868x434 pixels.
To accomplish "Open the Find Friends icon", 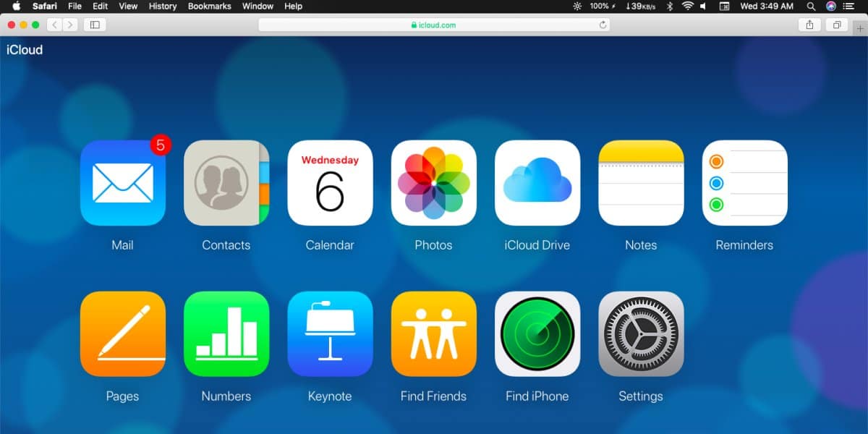I will pyautogui.click(x=433, y=334).
